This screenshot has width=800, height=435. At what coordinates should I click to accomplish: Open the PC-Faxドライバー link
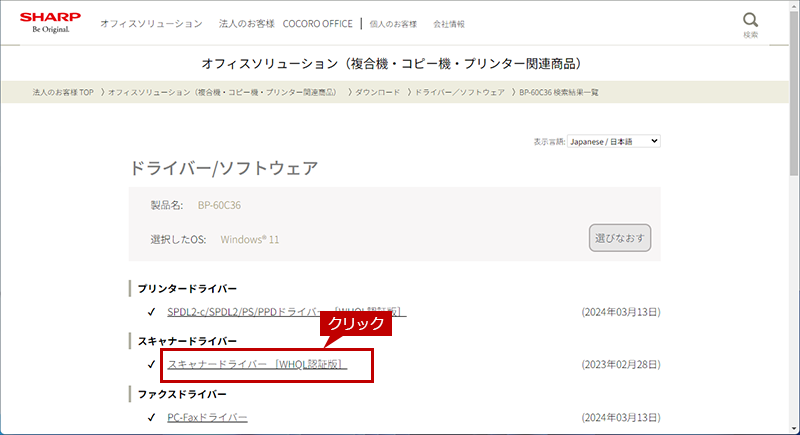click(x=207, y=417)
